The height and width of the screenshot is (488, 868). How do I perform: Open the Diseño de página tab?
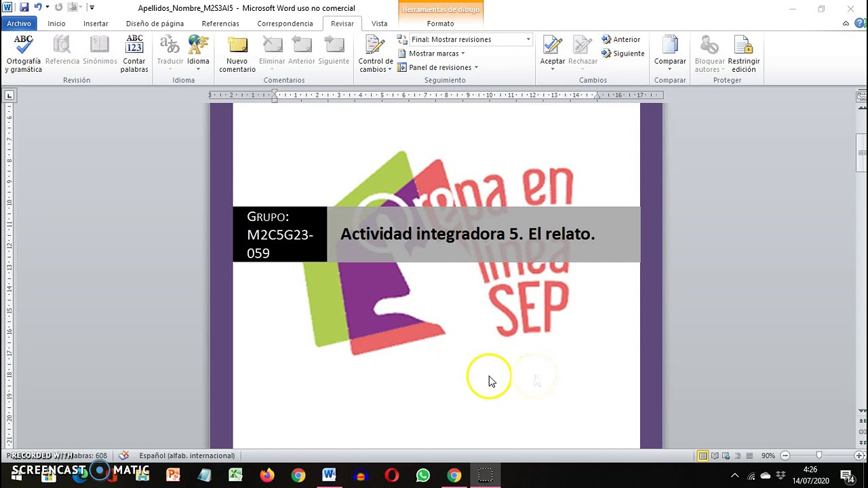tap(155, 24)
